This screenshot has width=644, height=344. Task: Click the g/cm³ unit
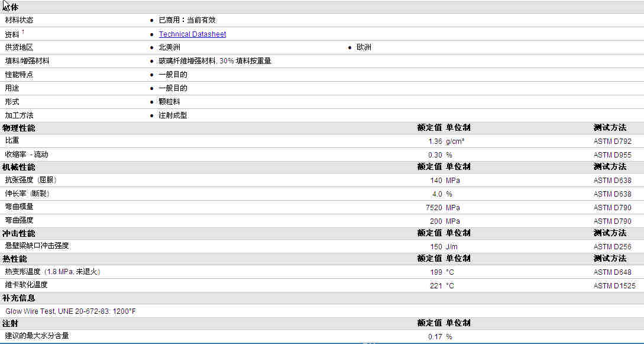455,142
